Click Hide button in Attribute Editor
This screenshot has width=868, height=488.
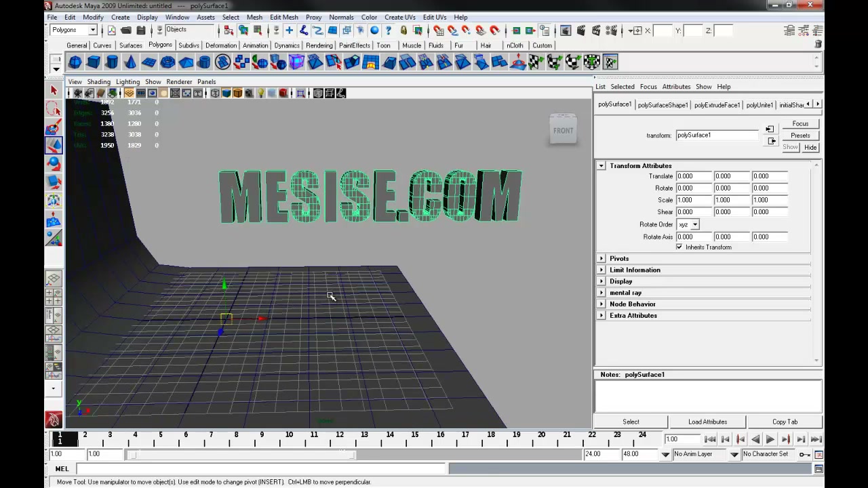click(810, 147)
